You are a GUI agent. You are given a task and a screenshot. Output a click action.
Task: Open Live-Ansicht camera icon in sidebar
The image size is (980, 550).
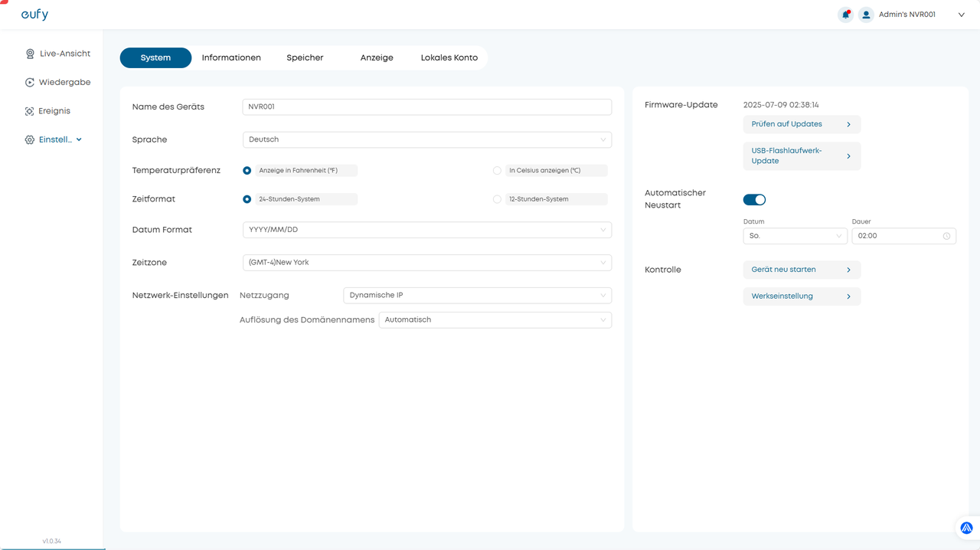[30, 54]
